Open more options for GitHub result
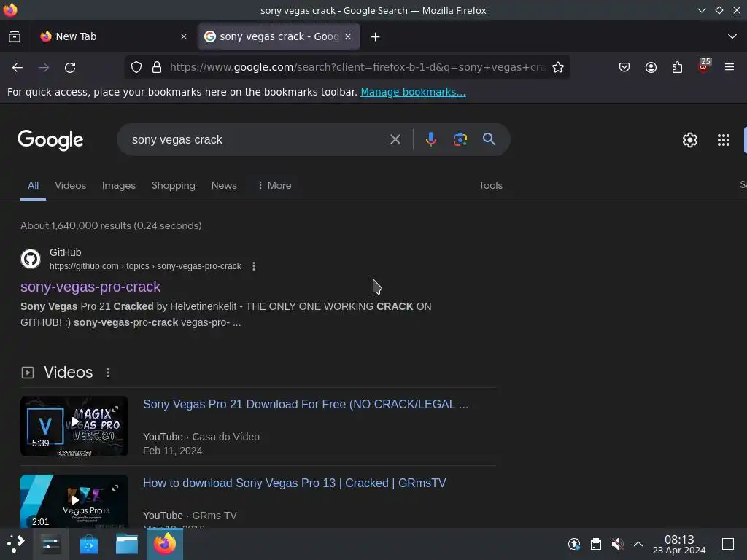Screen dimensions: 747x560 click(254, 266)
